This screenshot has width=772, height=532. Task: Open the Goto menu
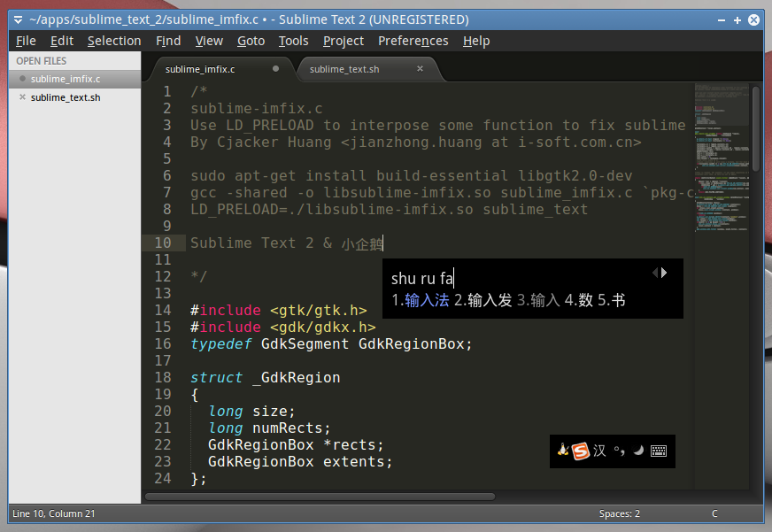click(x=251, y=41)
